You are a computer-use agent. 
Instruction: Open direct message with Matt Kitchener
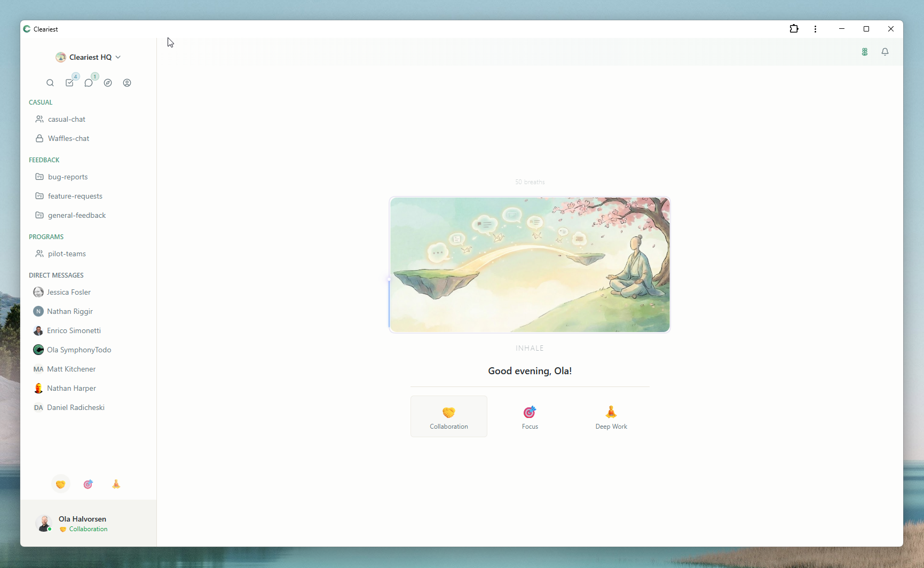click(88, 369)
